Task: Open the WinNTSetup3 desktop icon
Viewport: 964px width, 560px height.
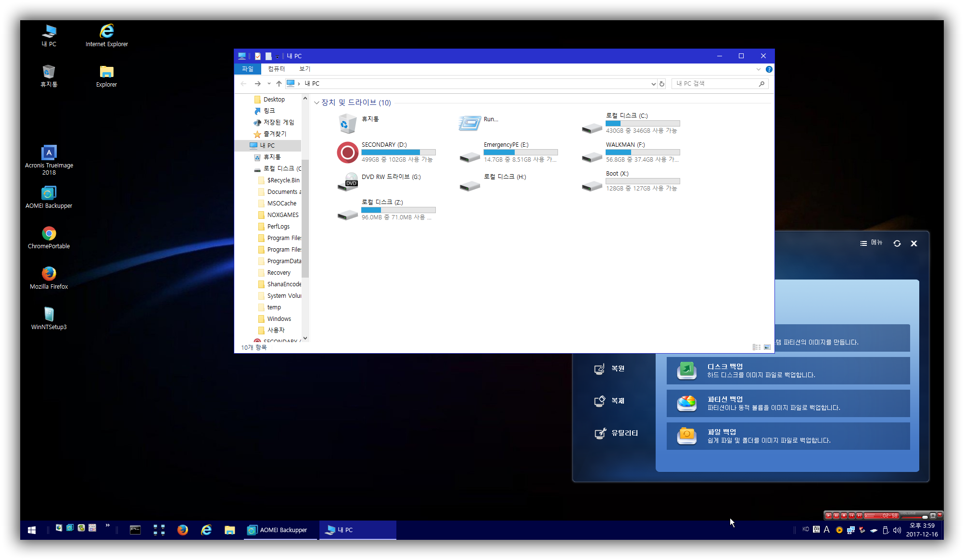Action: coord(49,318)
